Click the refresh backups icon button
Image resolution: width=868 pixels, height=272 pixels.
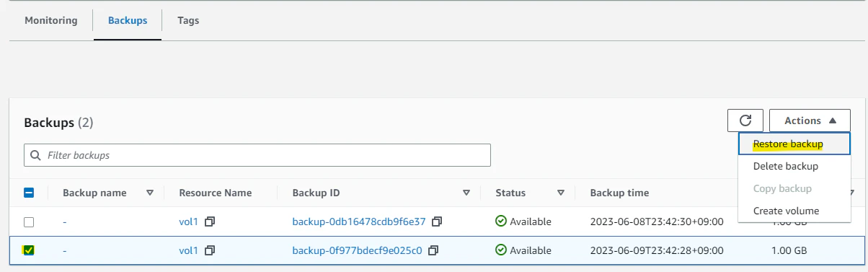click(x=745, y=120)
